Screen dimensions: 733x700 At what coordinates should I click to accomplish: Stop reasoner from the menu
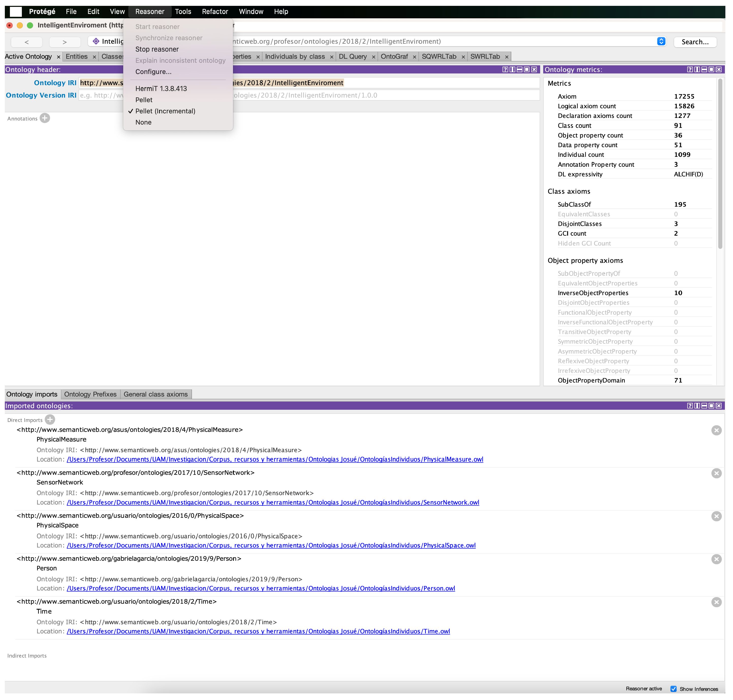point(157,49)
